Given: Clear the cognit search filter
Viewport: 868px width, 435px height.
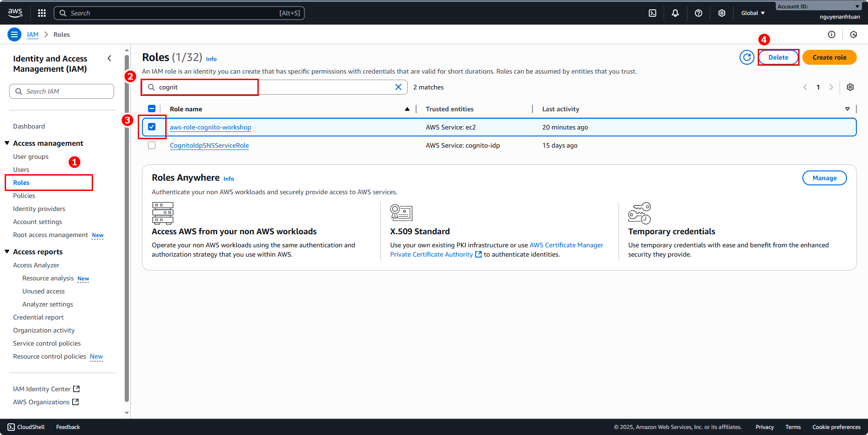Looking at the screenshot, I should point(398,87).
